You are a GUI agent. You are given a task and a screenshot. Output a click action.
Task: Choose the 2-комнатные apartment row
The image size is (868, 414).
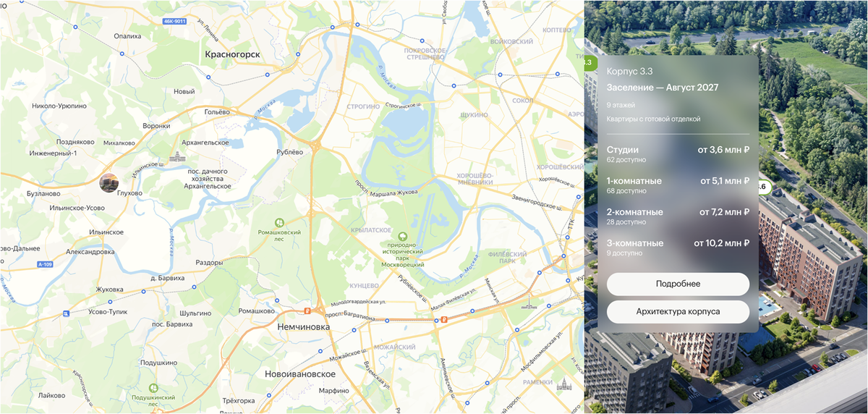678,216
